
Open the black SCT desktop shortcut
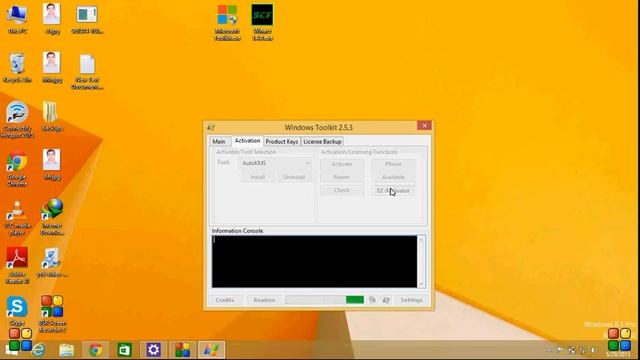pyautogui.click(x=262, y=22)
